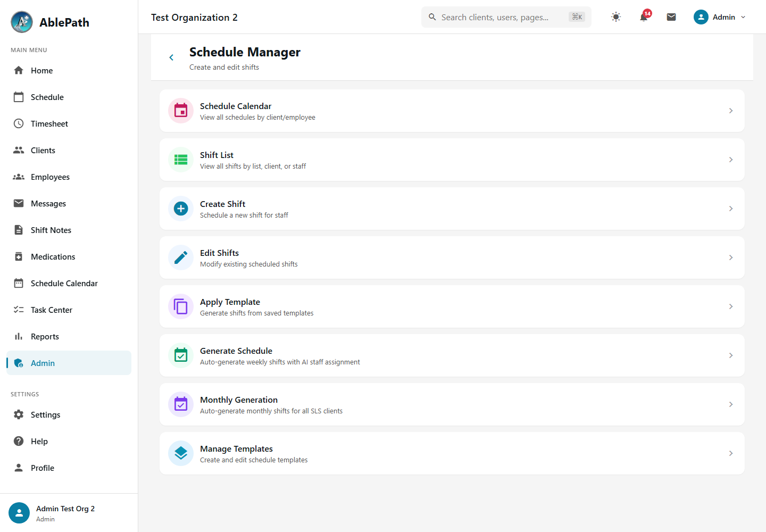
Task: Expand the Edit Shifts row chevron
Action: click(731, 257)
